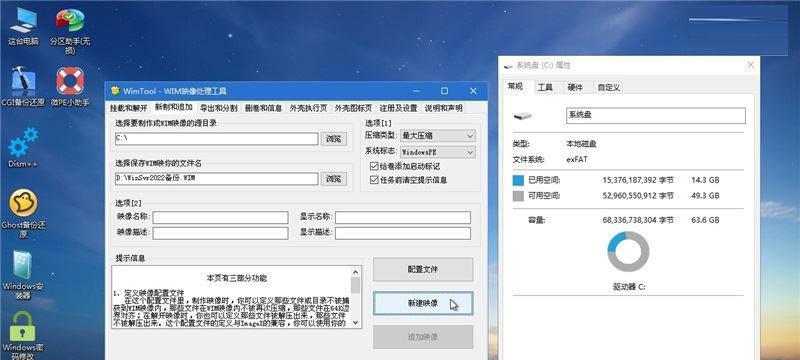800x360 pixels.
Task: Open 这台电脑 desktop icon
Action: click(23, 27)
